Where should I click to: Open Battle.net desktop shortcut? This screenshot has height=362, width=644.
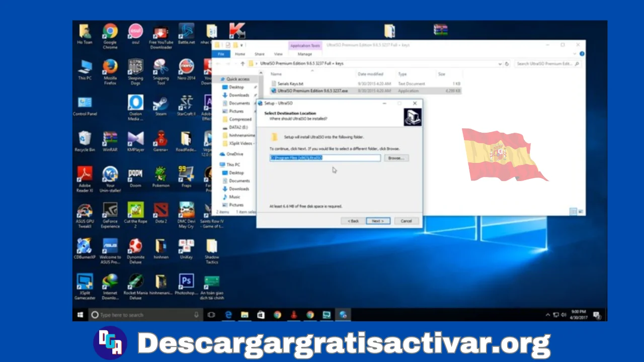tap(186, 34)
